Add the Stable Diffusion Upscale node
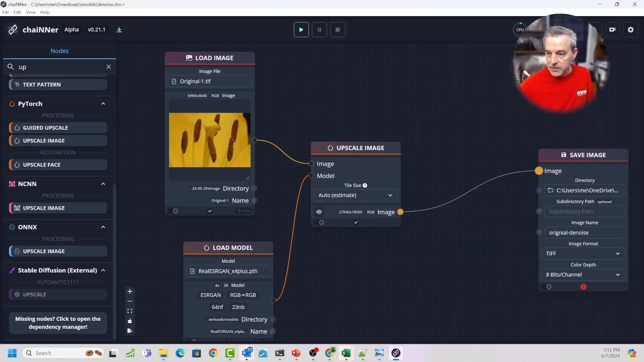 pos(58,294)
